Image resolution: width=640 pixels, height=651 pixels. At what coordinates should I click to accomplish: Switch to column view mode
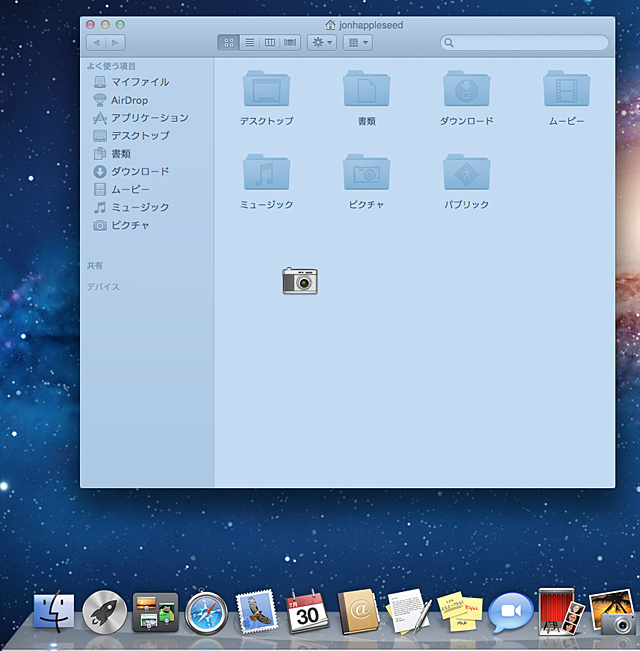click(269, 43)
